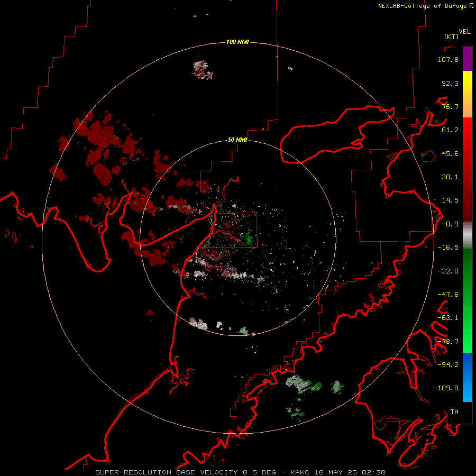Screen dimensions: 476x476
Task: Click the VEL legend title
Action: tap(465, 32)
